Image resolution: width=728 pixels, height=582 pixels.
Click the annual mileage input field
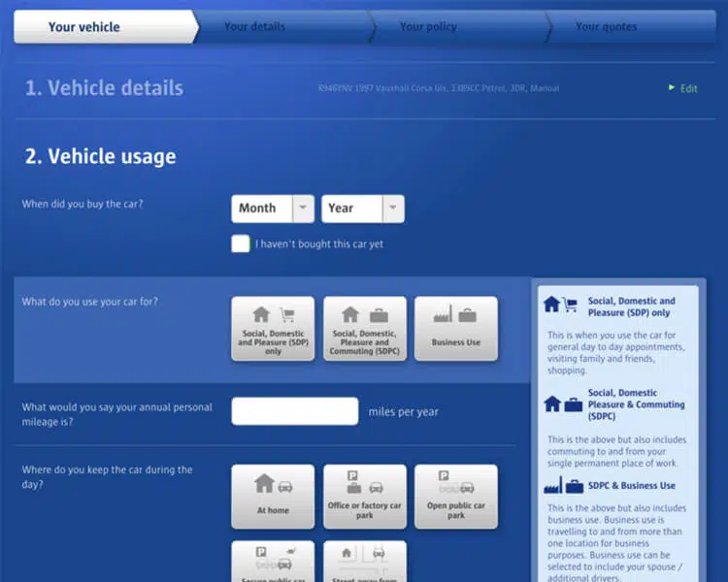click(294, 411)
